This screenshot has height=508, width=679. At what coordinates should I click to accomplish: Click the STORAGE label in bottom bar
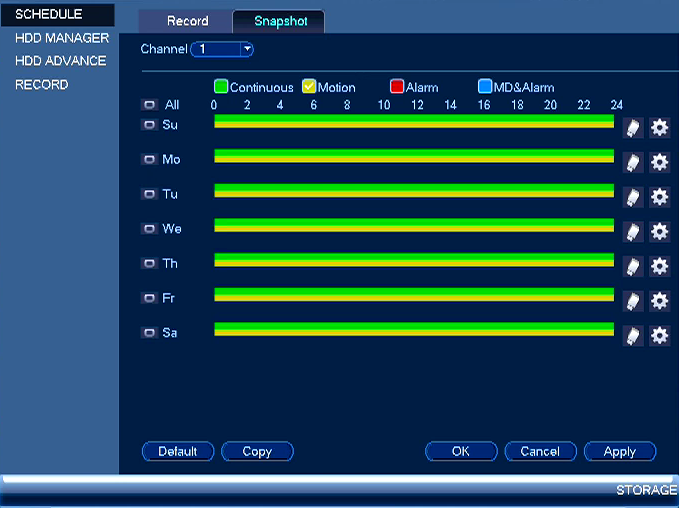tap(647, 490)
